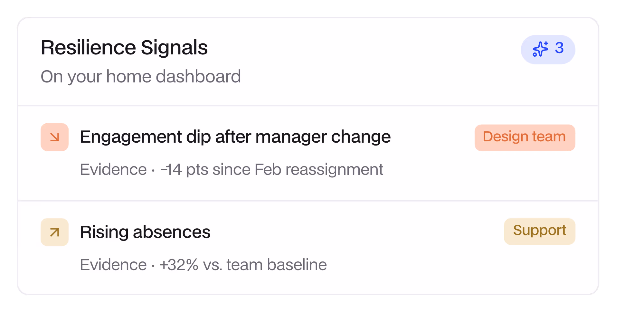This screenshot has height=312, width=644.
Task: Click the tan icon tile beside Rising absences
Action: pyautogui.click(x=55, y=232)
